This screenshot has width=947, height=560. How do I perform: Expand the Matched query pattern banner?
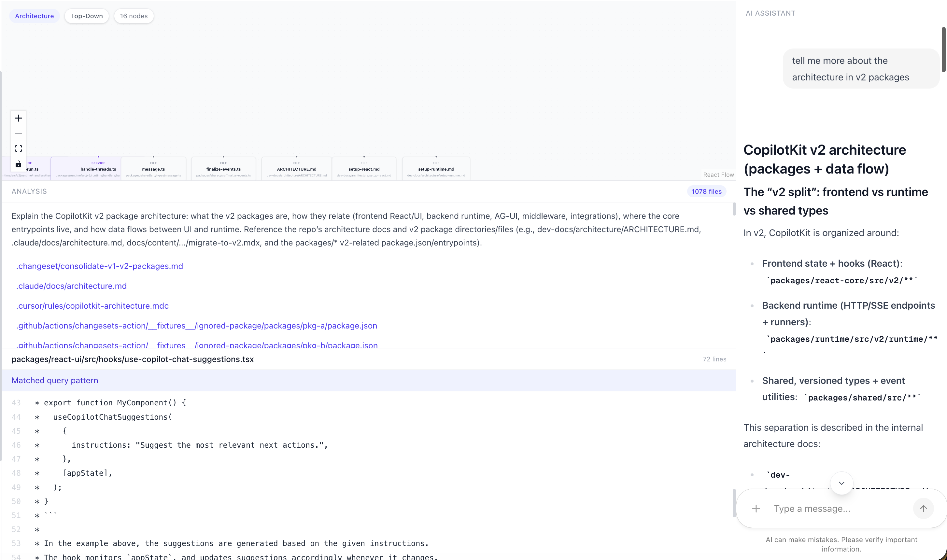pyautogui.click(x=55, y=380)
